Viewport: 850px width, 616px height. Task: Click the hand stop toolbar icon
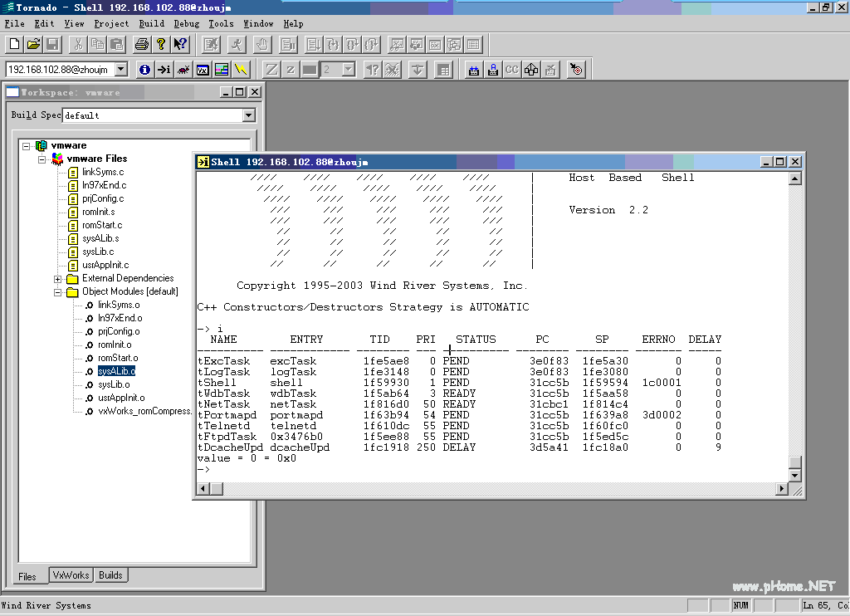point(262,45)
